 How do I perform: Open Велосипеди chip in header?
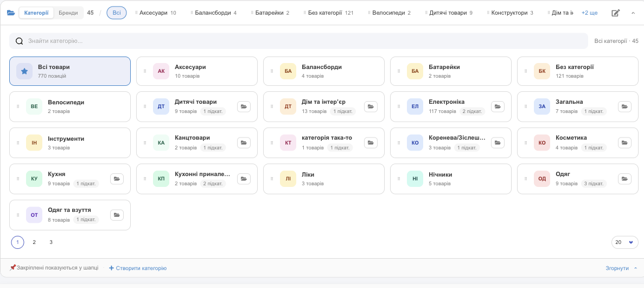[x=388, y=12]
